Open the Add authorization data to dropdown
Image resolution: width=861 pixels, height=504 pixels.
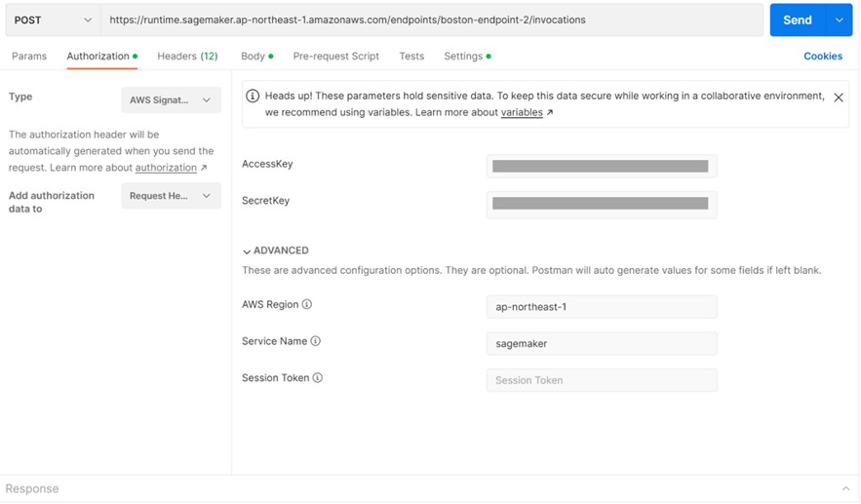point(171,196)
